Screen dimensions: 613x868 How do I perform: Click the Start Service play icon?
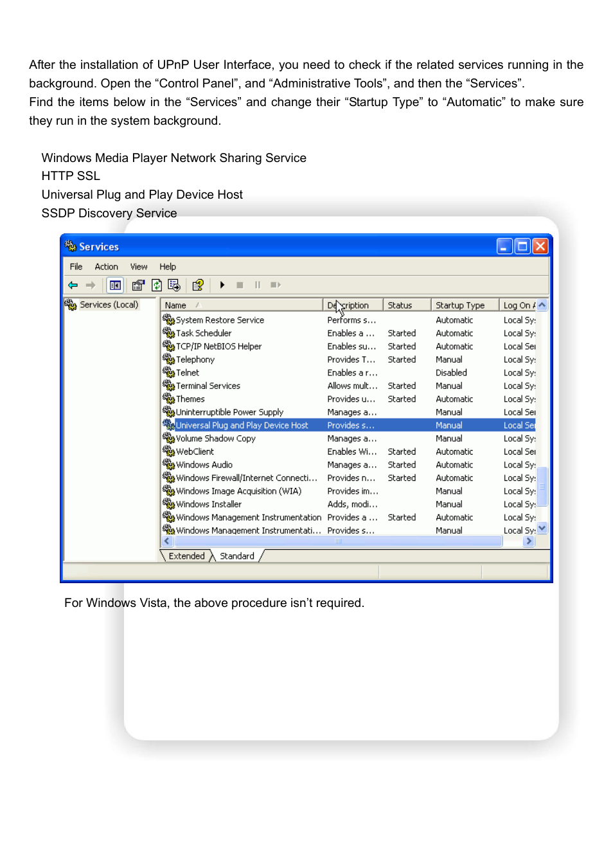coord(222,285)
